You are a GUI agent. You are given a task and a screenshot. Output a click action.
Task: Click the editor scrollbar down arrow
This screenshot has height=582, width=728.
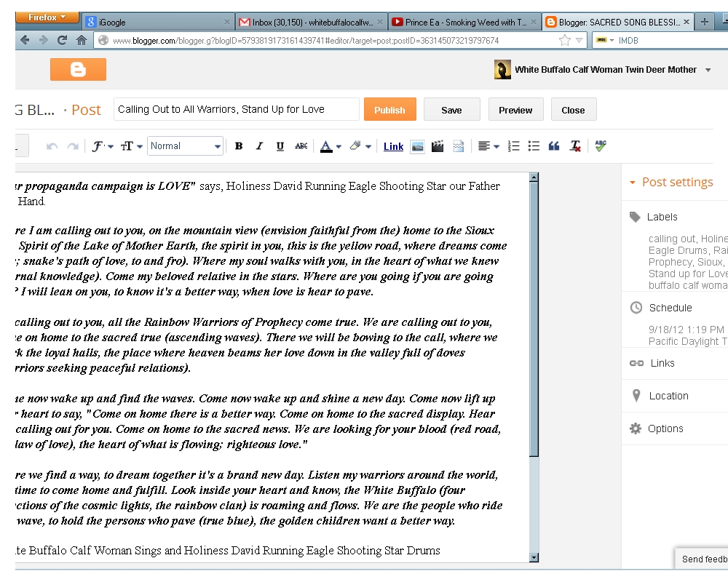534,557
